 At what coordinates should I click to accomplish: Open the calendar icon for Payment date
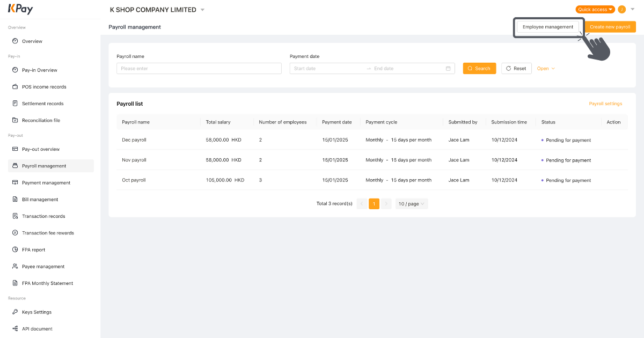pos(448,68)
